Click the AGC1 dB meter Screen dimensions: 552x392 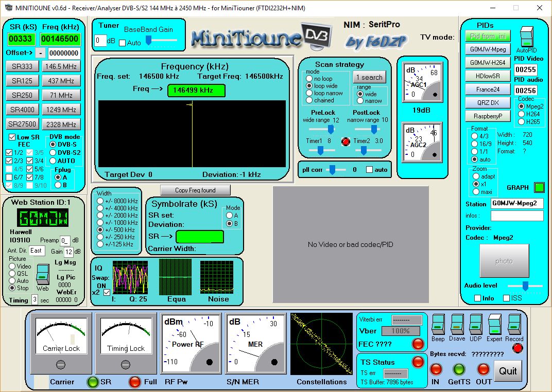click(422, 83)
